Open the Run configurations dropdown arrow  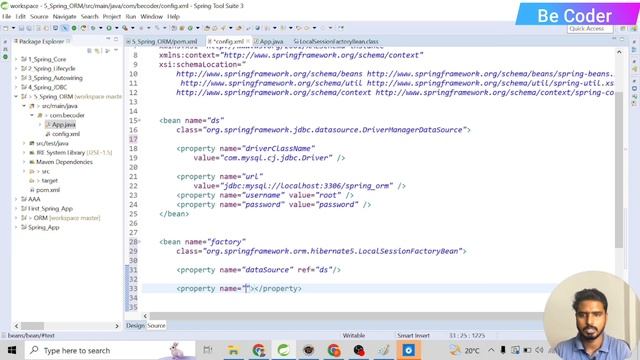(x=117, y=28)
